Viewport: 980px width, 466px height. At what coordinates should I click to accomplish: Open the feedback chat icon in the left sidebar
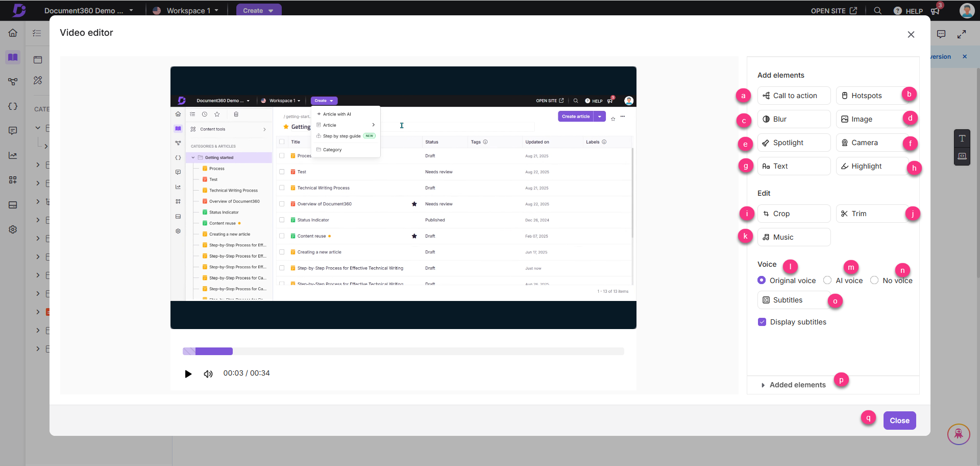(13, 131)
